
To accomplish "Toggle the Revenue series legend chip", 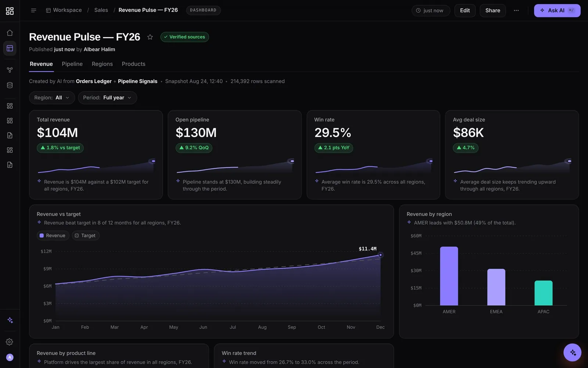I will (x=53, y=236).
